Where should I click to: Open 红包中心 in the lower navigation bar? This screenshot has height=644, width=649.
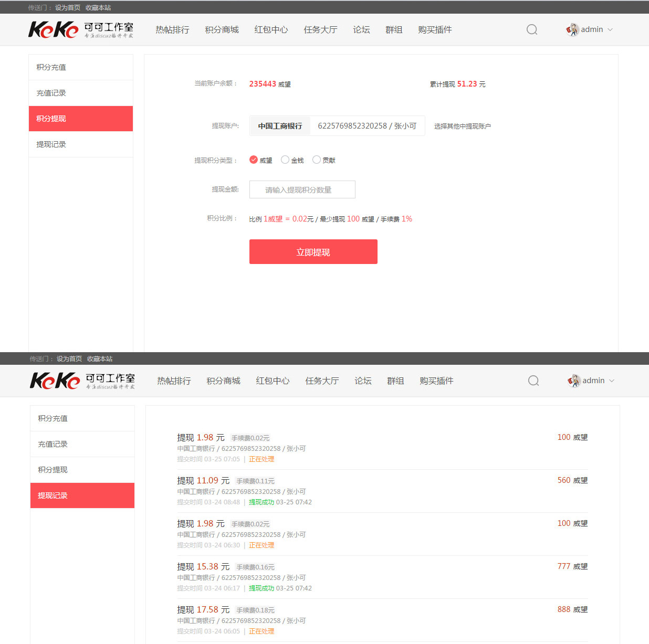pyautogui.click(x=273, y=381)
